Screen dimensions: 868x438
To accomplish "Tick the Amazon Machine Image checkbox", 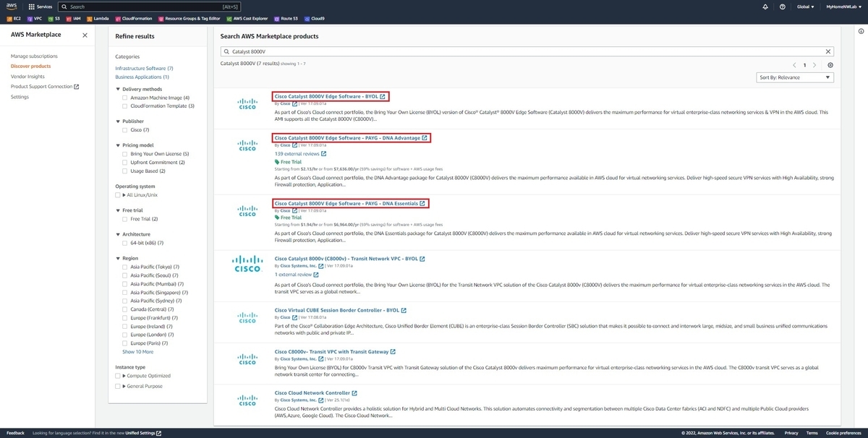I will coord(125,98).
